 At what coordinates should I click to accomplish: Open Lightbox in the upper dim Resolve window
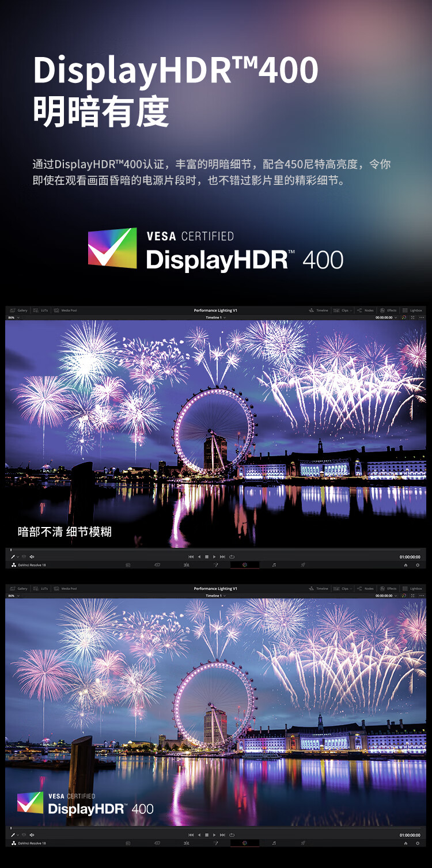point(412,310)
